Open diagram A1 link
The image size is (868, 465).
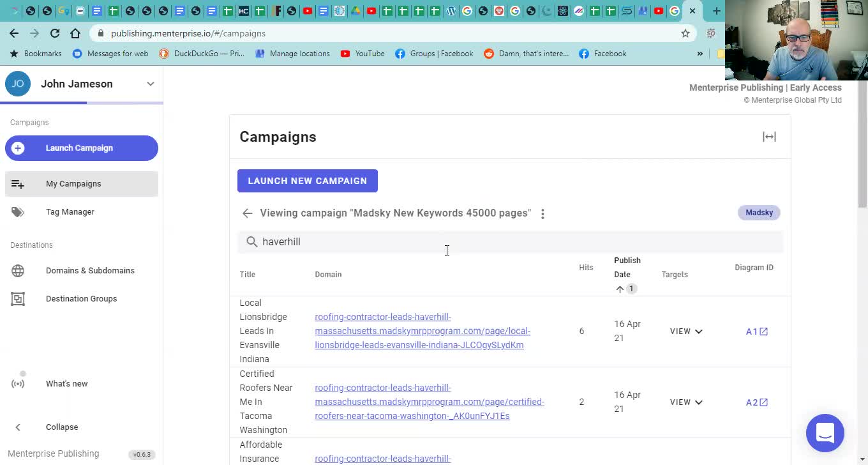pos(757,332)
